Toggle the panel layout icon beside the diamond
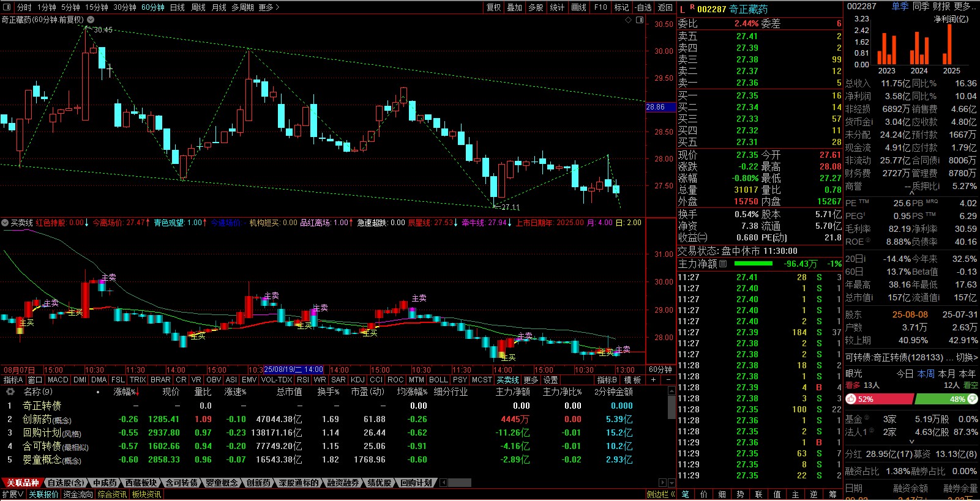The image size is (980, 501). [640, 20]
